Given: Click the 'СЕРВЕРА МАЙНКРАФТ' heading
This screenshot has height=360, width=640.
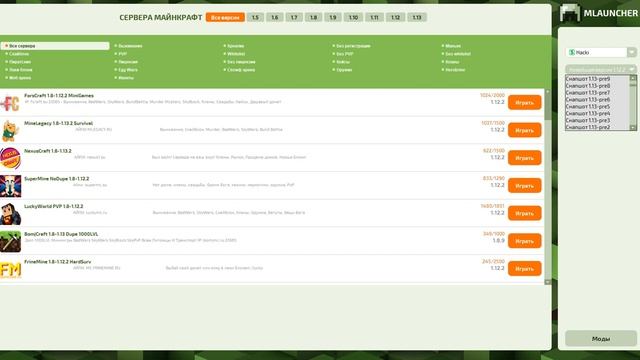Looking at the screenshot, I should click(161, 18).
